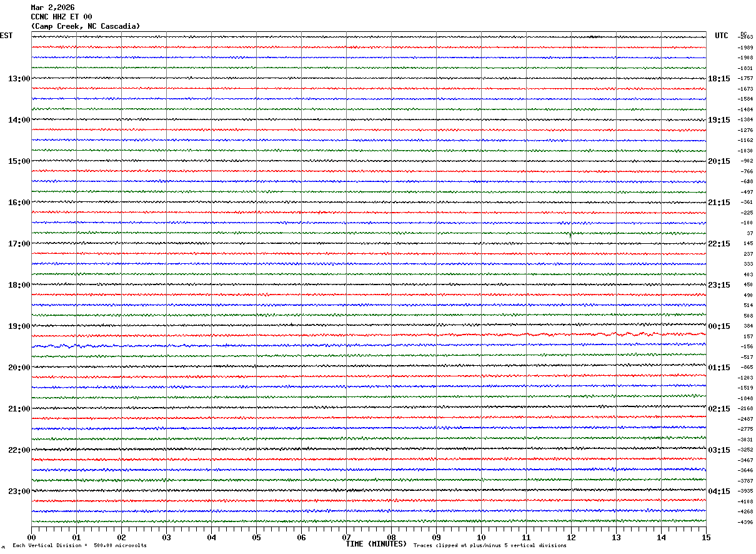Select DC offset value -1989
Viewport: 756px width, 554px height.
[x=746, y=48]
